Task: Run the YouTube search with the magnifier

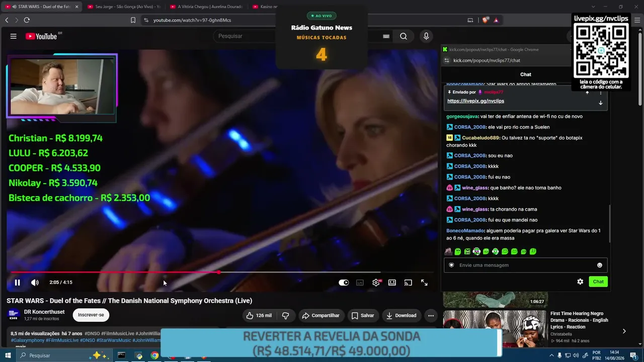Action: click(x=404, y=36)
